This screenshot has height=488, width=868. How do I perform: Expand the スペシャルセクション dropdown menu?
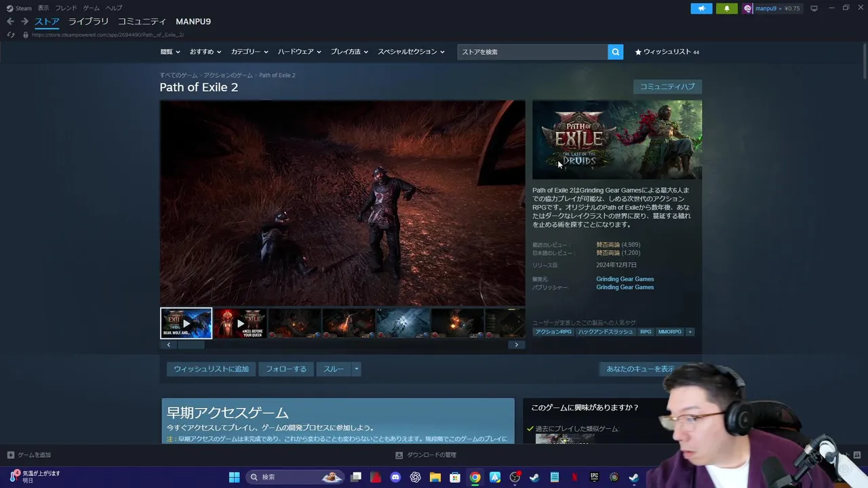pyautogui.click(x=411, y=52)
